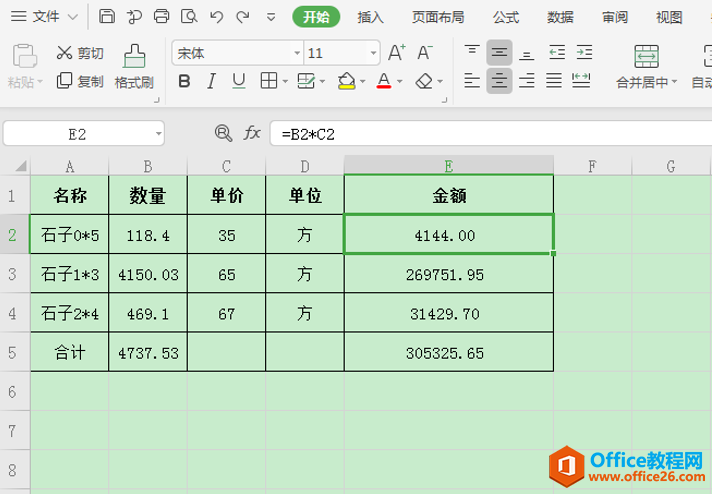This screenshot has height=494, width=712.
Task: Click the Save icon in quick toolbar
Action: [x=107, y=17]
